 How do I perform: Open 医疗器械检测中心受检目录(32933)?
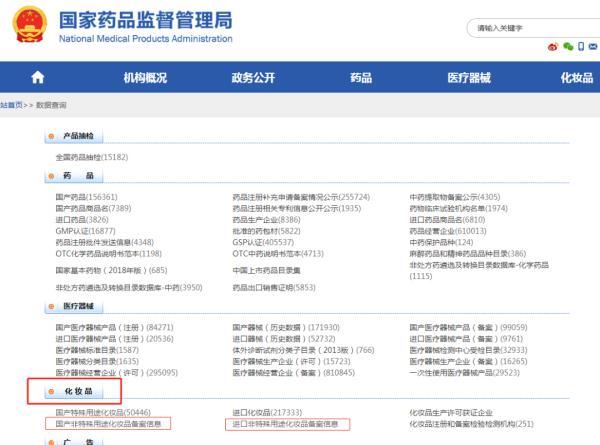(x=468, y=350)
